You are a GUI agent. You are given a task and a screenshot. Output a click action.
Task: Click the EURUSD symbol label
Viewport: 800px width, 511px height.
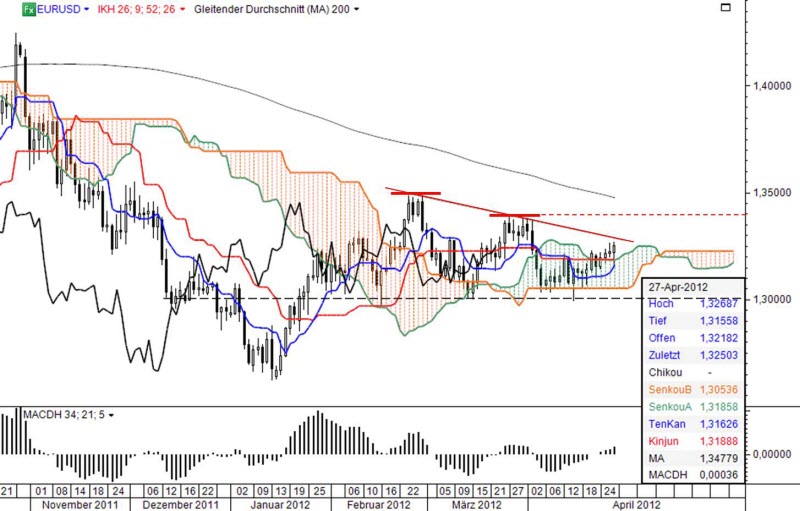pos(59,9)
